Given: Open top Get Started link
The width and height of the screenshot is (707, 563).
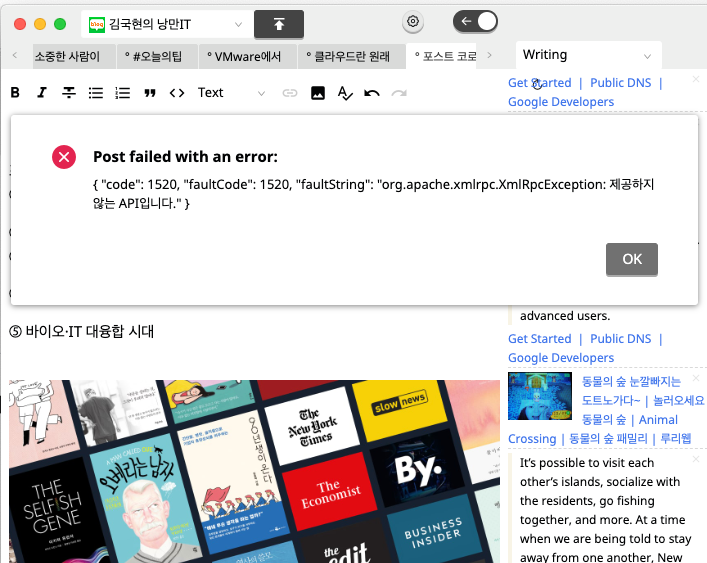Looking at the screenshot, I should 539,83.
